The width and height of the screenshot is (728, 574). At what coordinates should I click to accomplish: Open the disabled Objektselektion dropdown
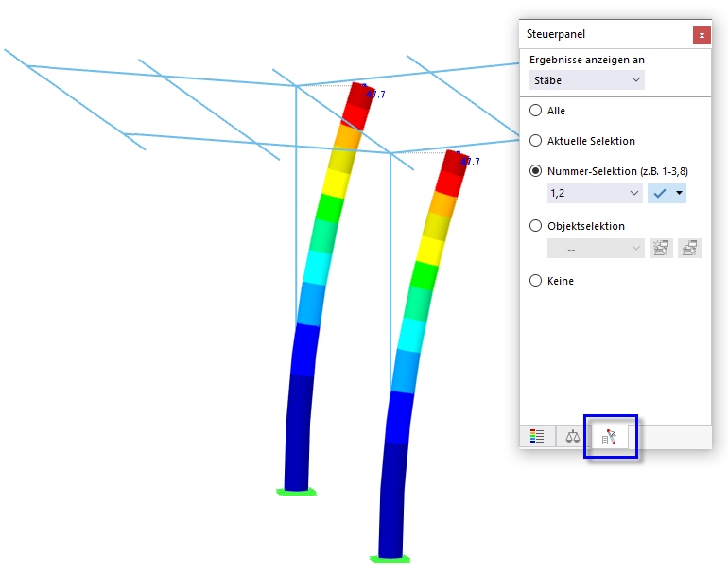tap(596, 249)
